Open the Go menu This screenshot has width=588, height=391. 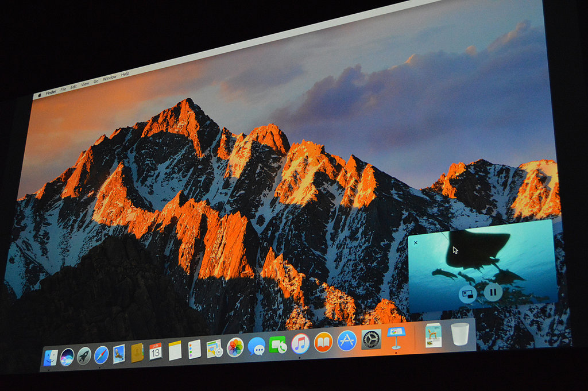click(96, 81)
